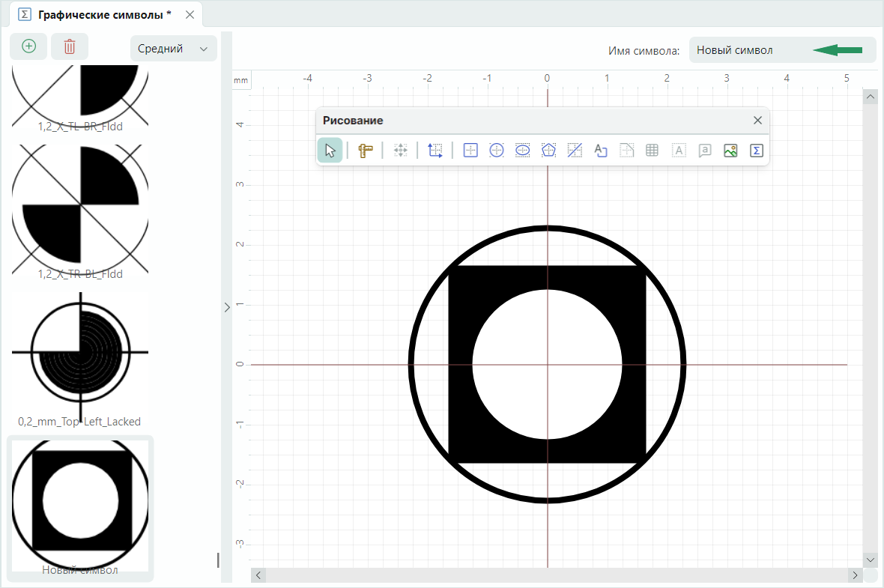Click the vertical scrollbar down arrow
Image resolution: width=884 pixels, height=588 pixels.
click(x=870, y=560)
